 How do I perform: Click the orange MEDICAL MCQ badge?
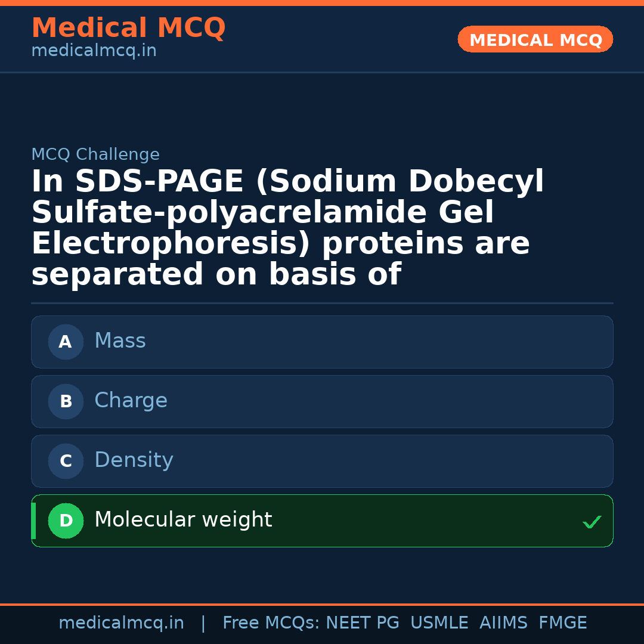(535, 39)
